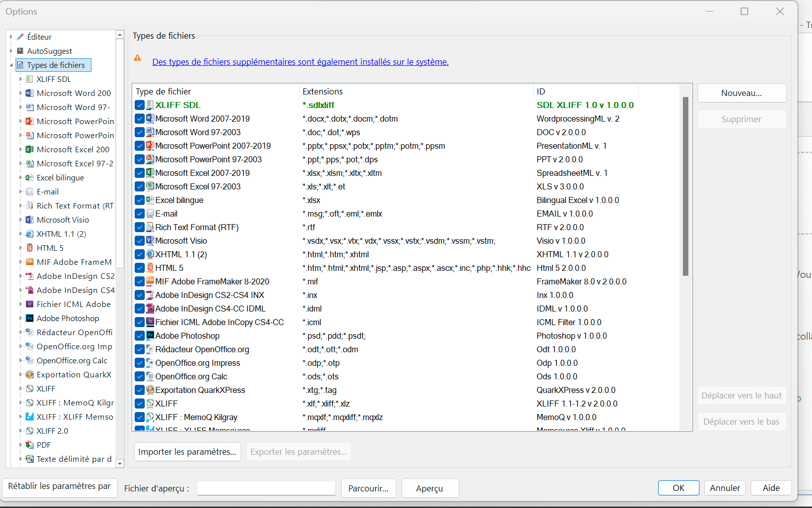This screenshot has height=508, width=812.
Task: Click the Aperçu button
Action: pyautogui.click(x=430, y=488)
